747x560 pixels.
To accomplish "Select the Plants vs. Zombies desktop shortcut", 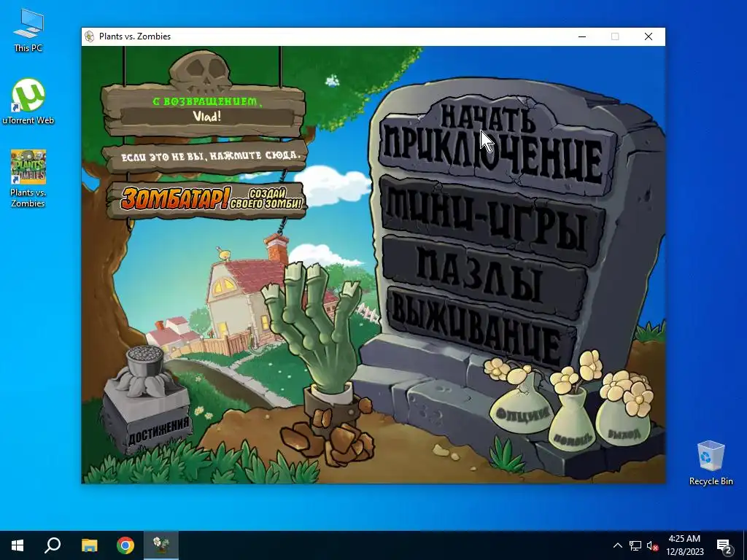I will [28, 179].
